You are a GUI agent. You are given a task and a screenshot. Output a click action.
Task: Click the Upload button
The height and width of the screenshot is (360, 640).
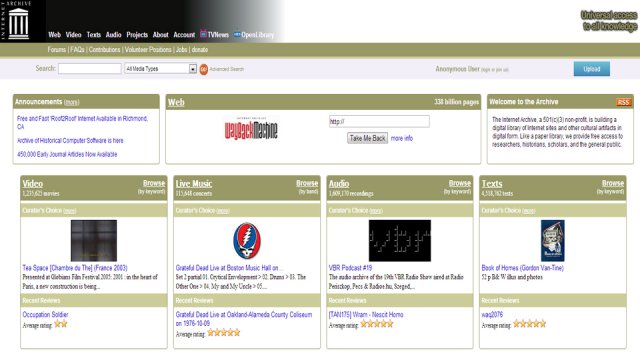tap(591, 69)
